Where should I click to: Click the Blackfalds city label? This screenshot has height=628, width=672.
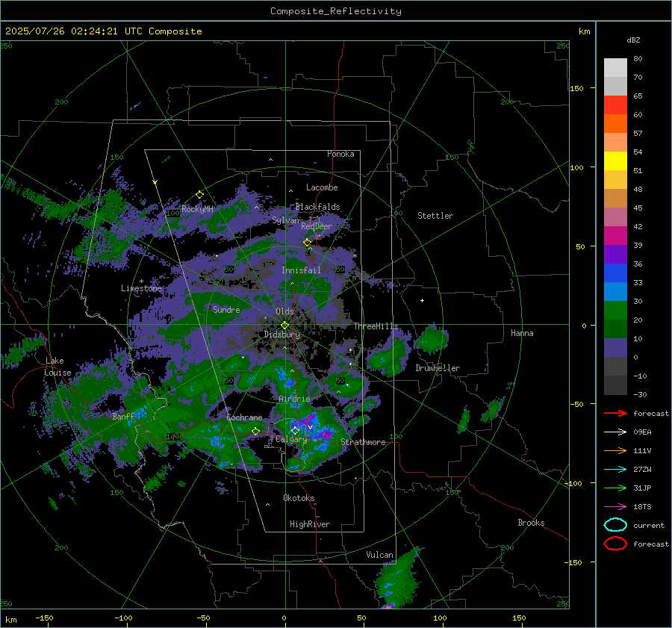[317, 207]
